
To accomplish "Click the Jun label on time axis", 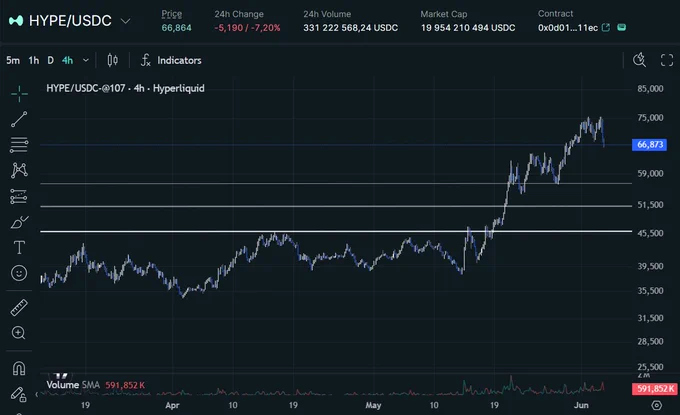I will [x=581, y=405].
